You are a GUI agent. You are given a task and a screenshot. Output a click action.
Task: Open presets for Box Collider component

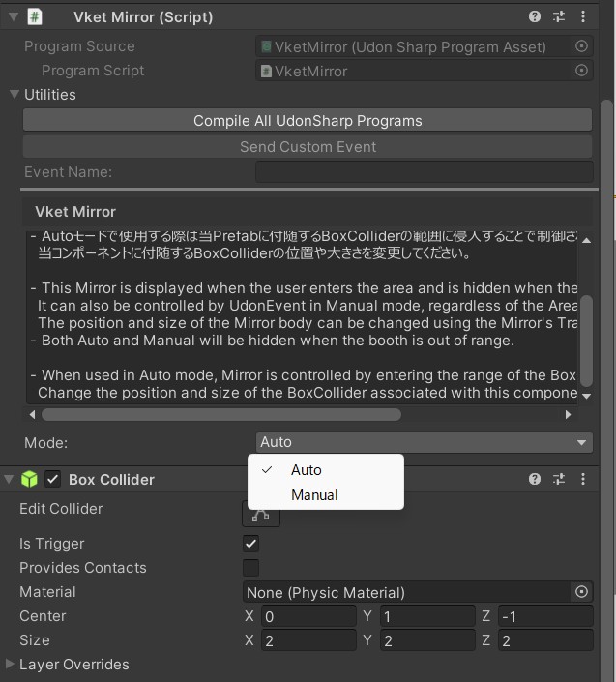pyautogui.click(x=559, y=479)
